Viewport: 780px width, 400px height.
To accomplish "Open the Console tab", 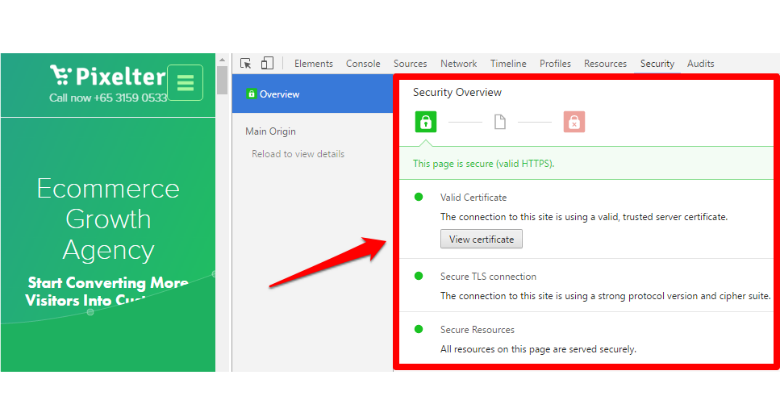I will 363,64.
